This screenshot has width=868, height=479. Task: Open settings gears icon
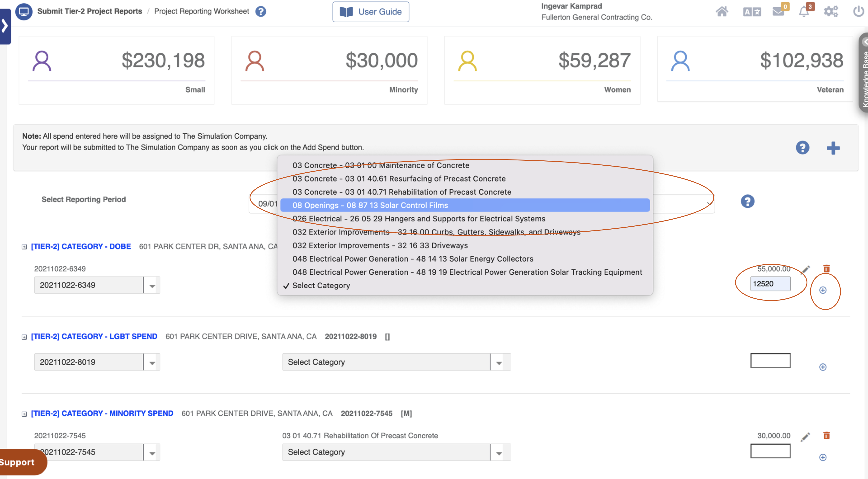pos(831,12)
